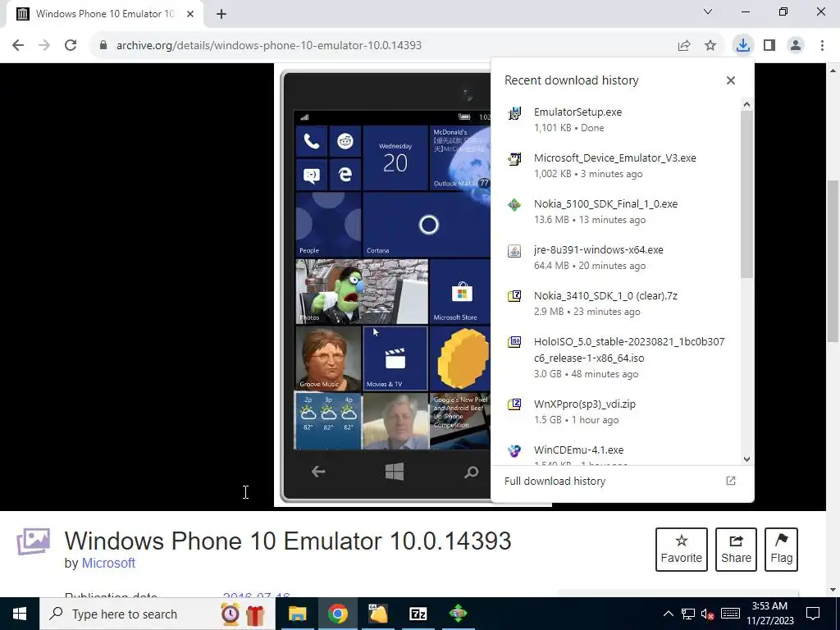Close the Windows Phone 10 Emulator tab
The height and width of the screenshot is (630, 840).
pos(190,14)
